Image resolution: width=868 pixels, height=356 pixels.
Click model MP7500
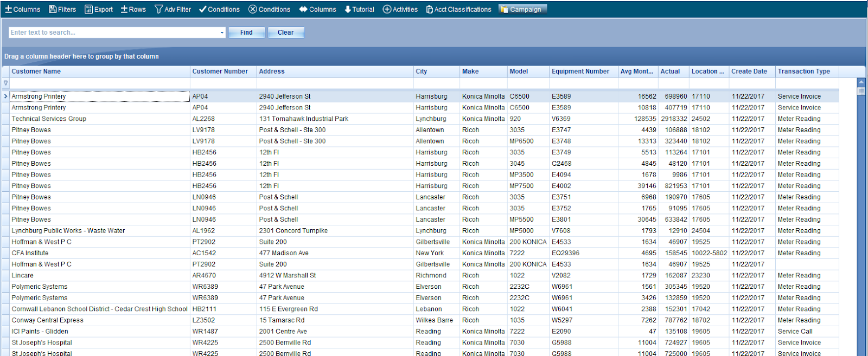(521, 186)
